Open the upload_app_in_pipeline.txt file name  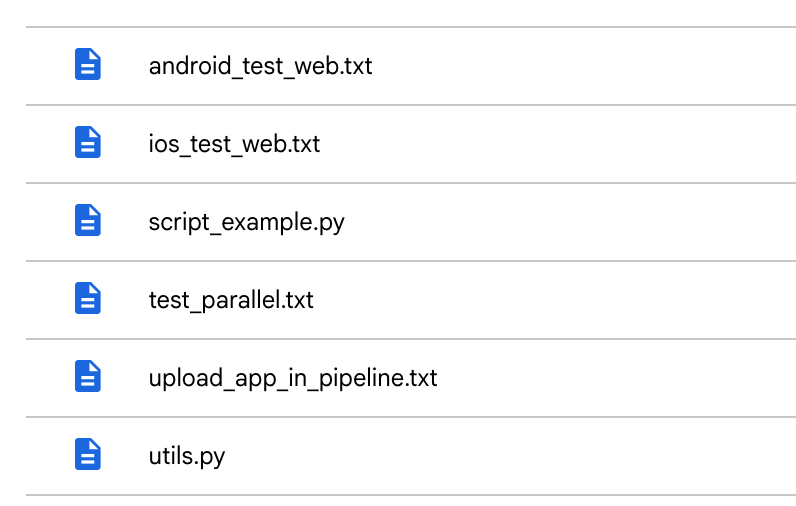click(x=293, y=379)
